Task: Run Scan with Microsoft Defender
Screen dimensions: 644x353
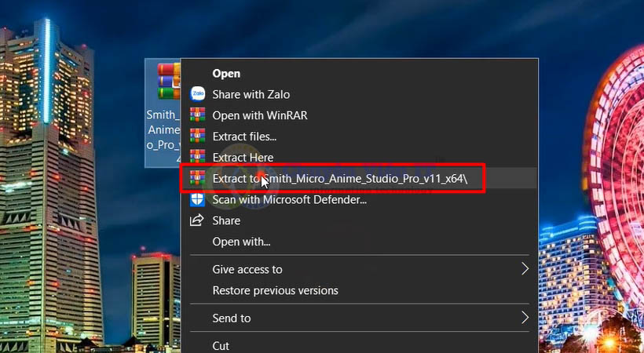Action: pyautogui.click(x=289, y=200)
